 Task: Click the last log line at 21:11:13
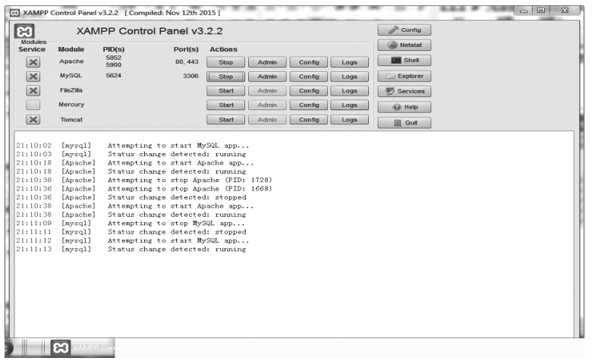(x=131, y=249)
